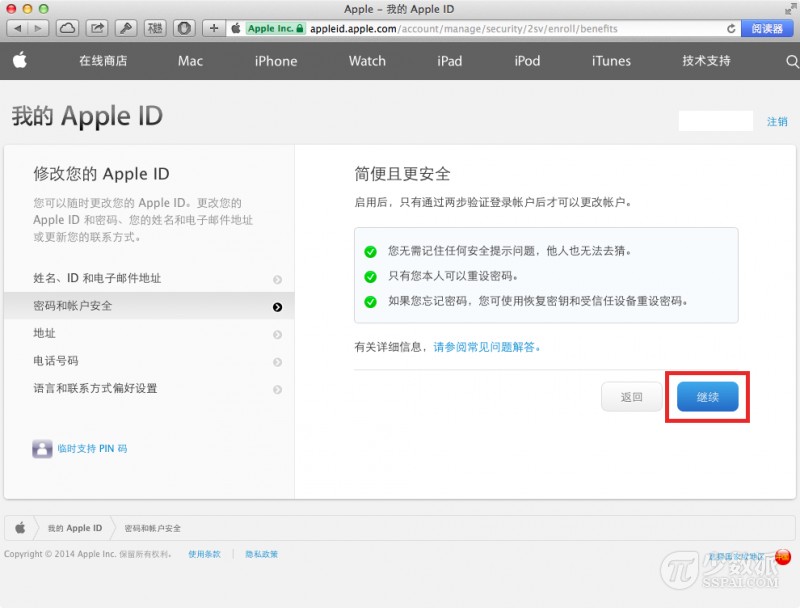Click 我的 Apple ID in the breadcrumb
800x608 pixels.
tap(75, 528)
